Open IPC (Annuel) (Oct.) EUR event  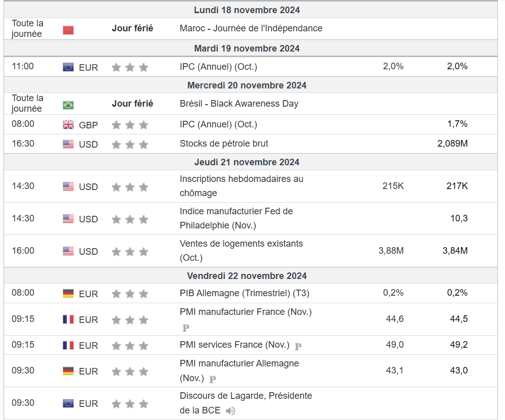pyautogui.click(x=218, y=66)
